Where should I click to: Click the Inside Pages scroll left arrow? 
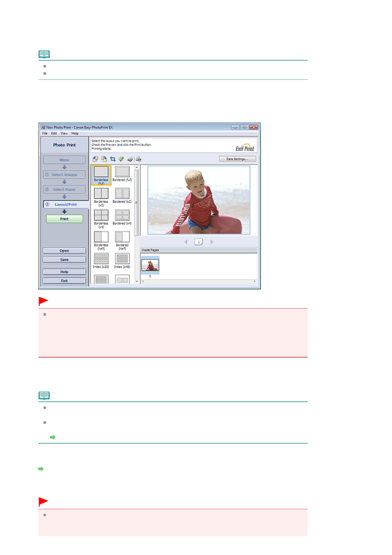click(x=143, y=281)
